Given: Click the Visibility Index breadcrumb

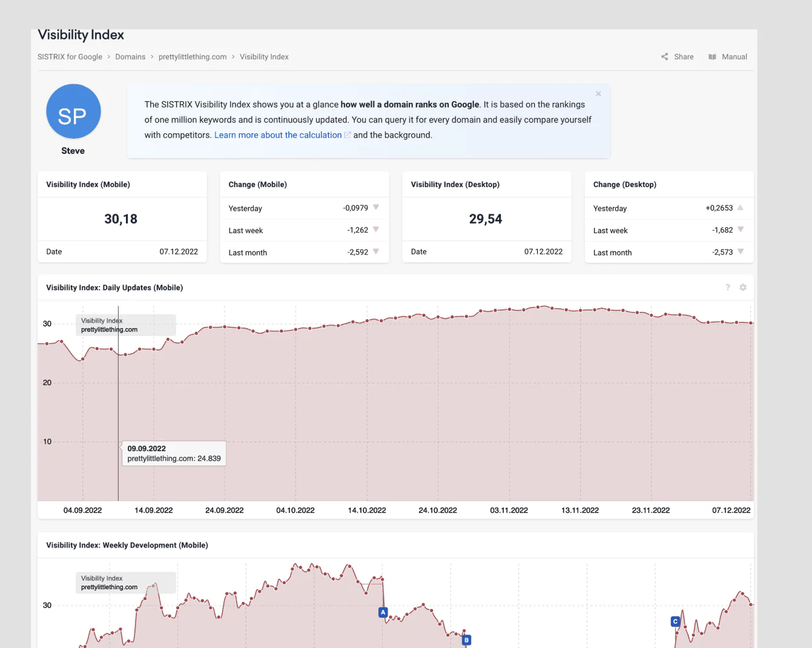Looking at the screenshot, I should point(264,57).
